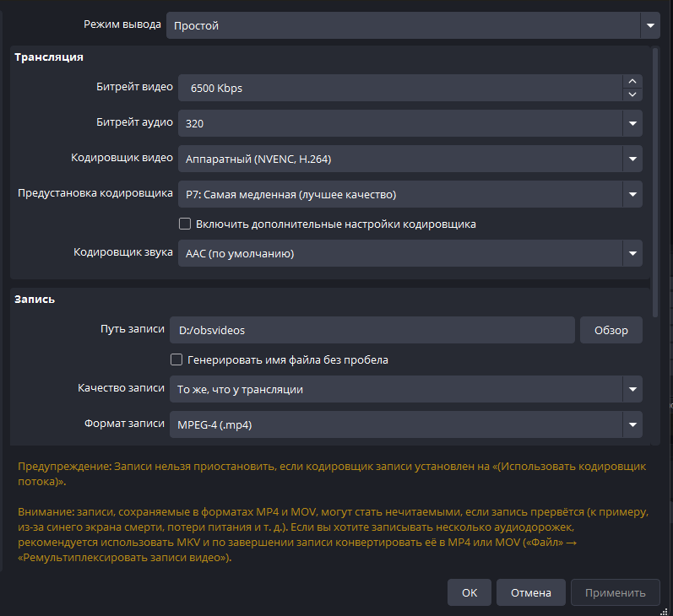Confirm settings with the OK button
The width and height of the screenshot is (673, 616).
(x=469, y=592)
